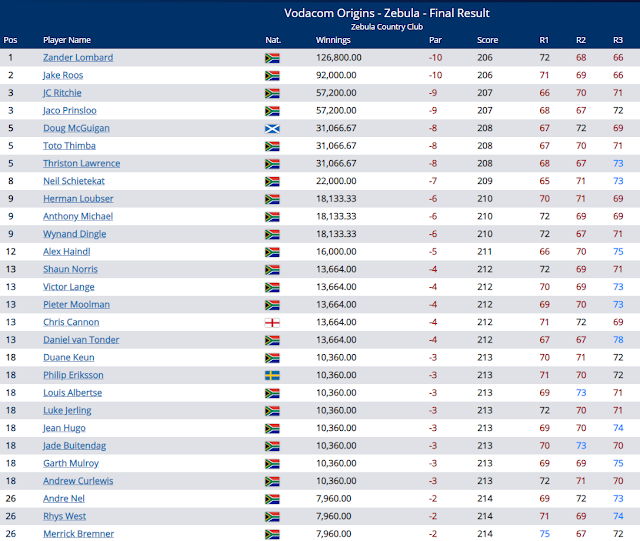Click the Zebula Country Club subtitle

pos(387,27)
